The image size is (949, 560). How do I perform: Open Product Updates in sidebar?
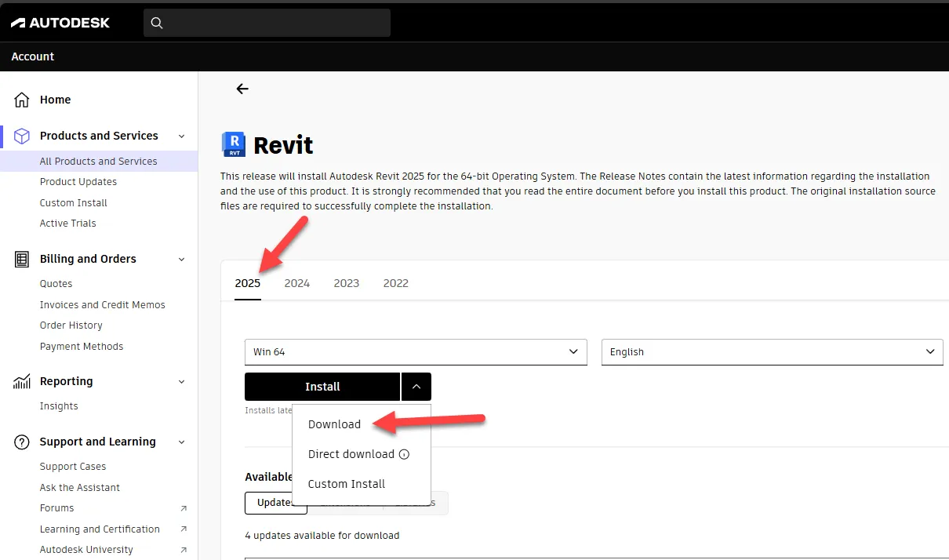(78, 182)
